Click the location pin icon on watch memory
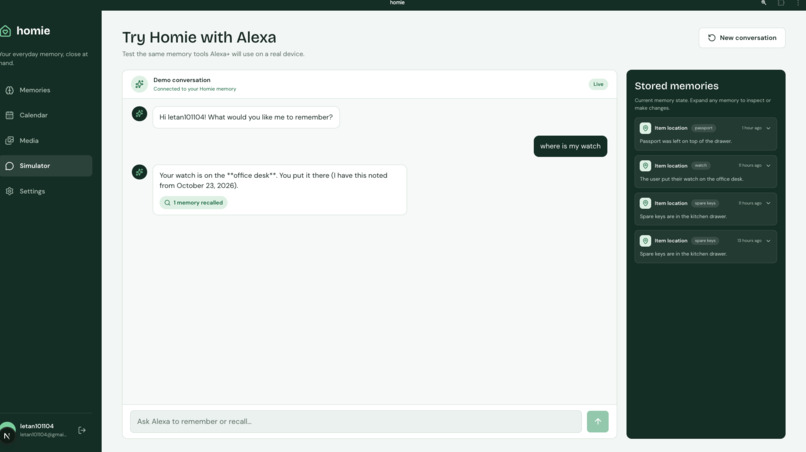Viewport: 806px width, 452px height. [x=645, y=166]
